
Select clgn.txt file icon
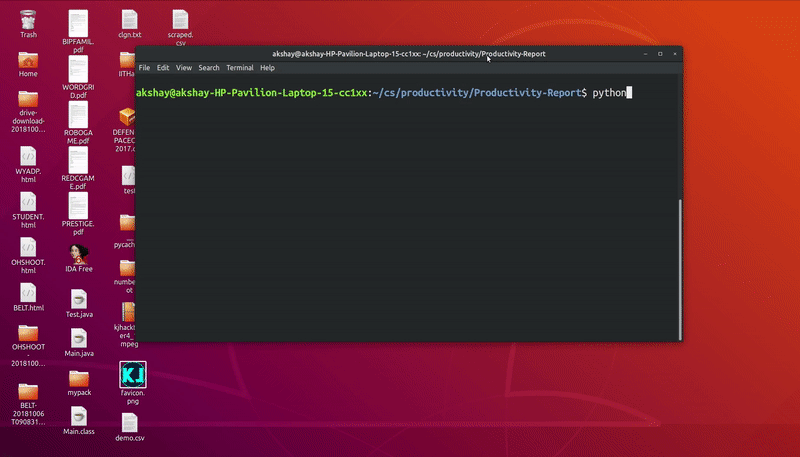(x=130, y=20)
